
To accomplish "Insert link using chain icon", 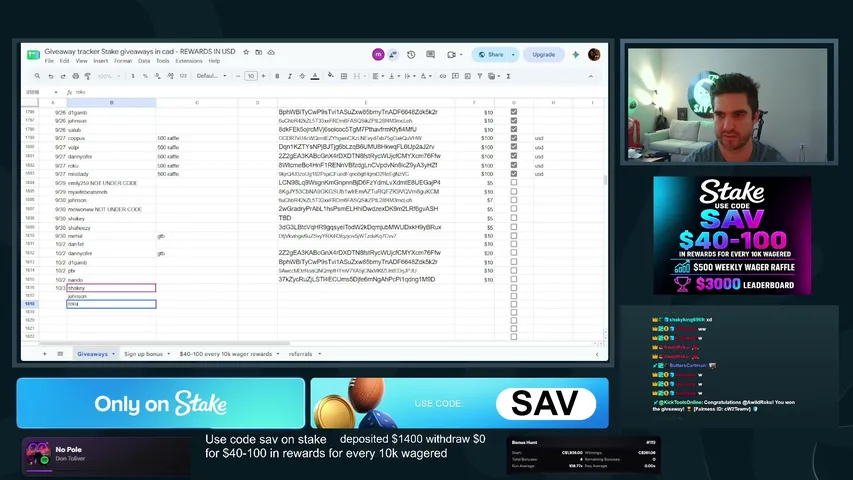I will [x=442, y=76].
